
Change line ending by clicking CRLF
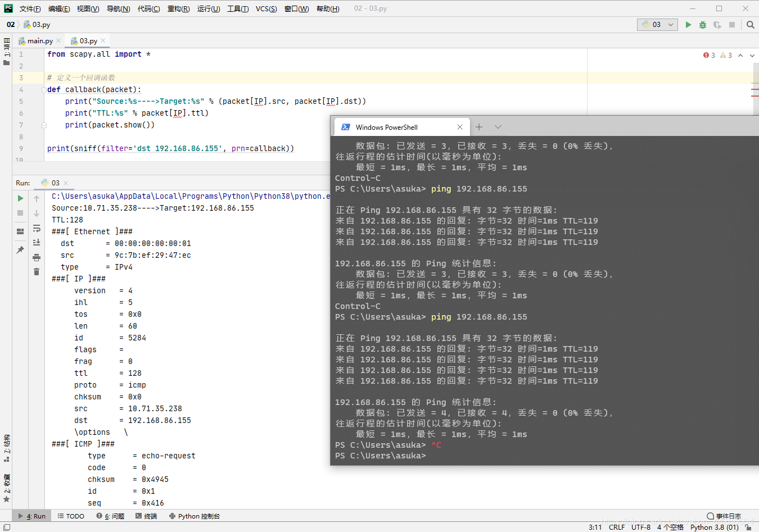pyautogui.click(x=616, y=527)
